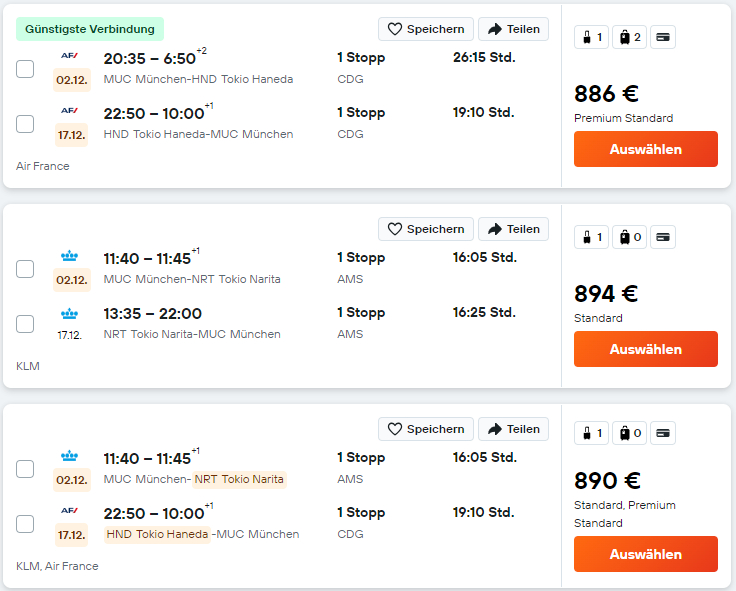Select checkbox for 13:35 NRT–MUC KLM flight

(25, 324)
